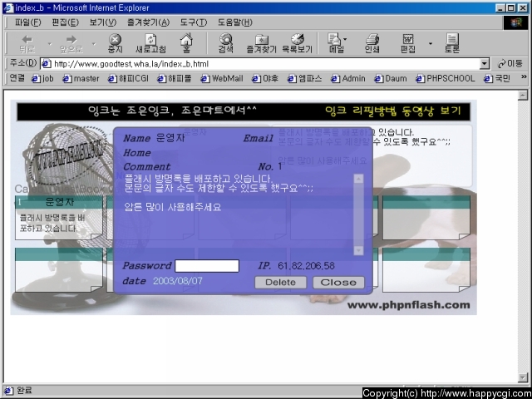Open 토론 discussion toolbar button
532x399 pixels.
point(452,44)
